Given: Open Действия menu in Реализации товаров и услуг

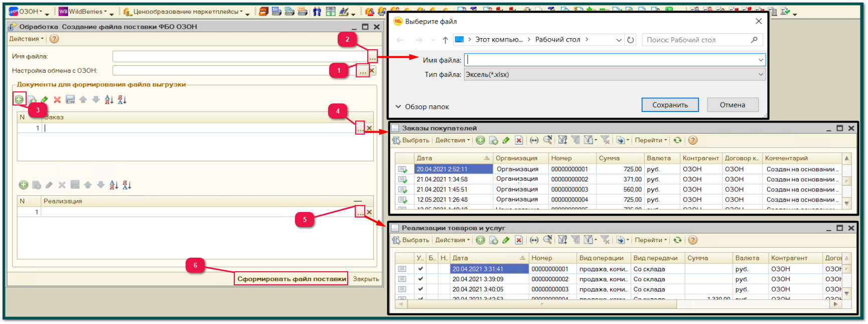Looking at the screenshot, I should coord(452,240).
